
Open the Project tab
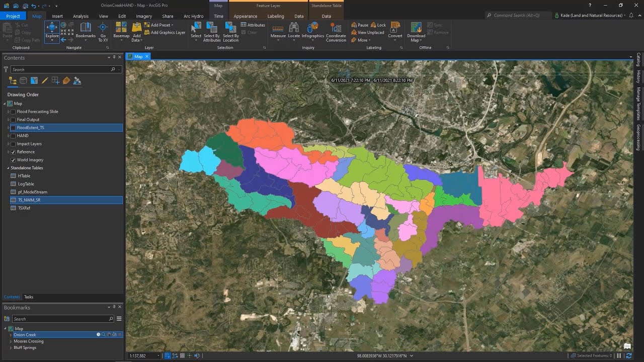pyautogui.click(x=13, y=16)
